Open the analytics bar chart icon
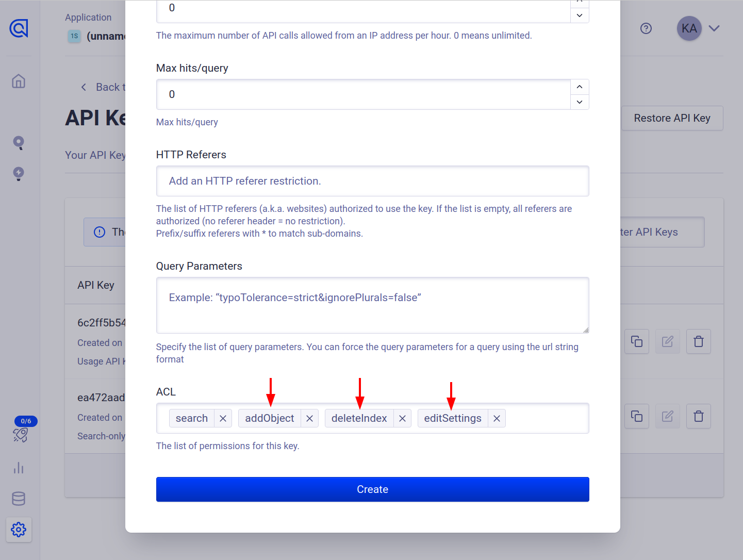Image resolution: width=743 pixels, height=560 pixels. click(x=19, y=468)
